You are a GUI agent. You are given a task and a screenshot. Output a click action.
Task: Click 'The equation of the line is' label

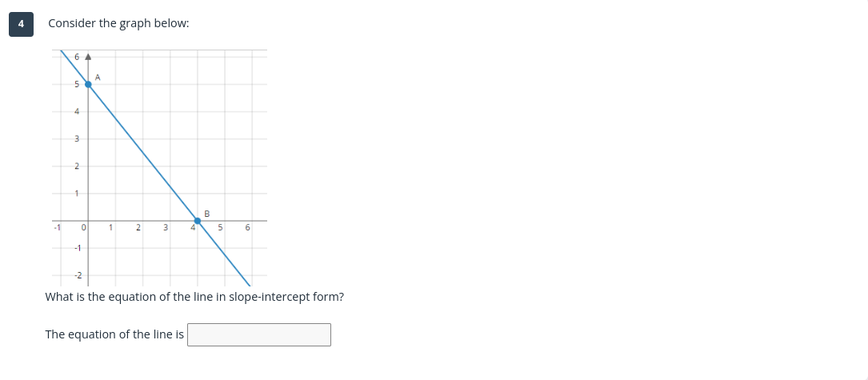pos(114,334)
